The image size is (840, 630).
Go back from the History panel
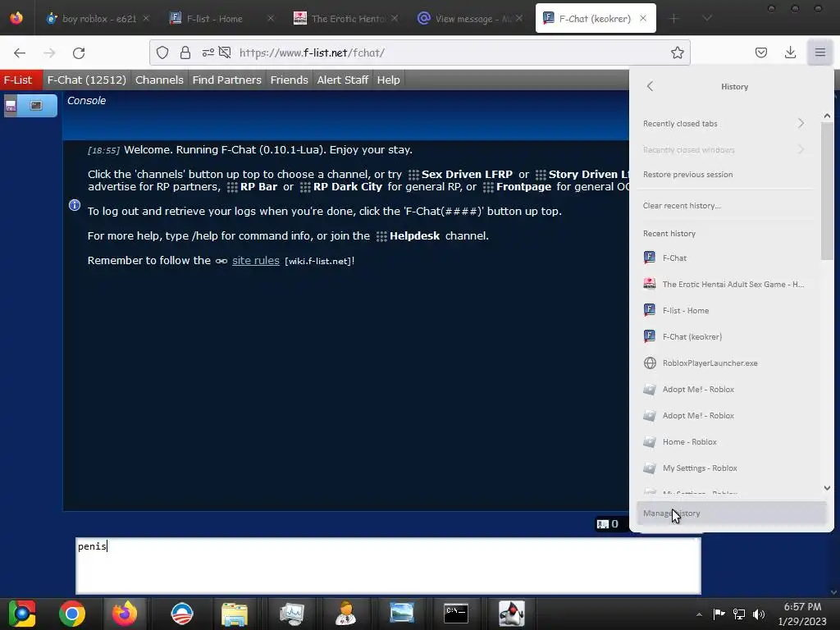(650, 86)
